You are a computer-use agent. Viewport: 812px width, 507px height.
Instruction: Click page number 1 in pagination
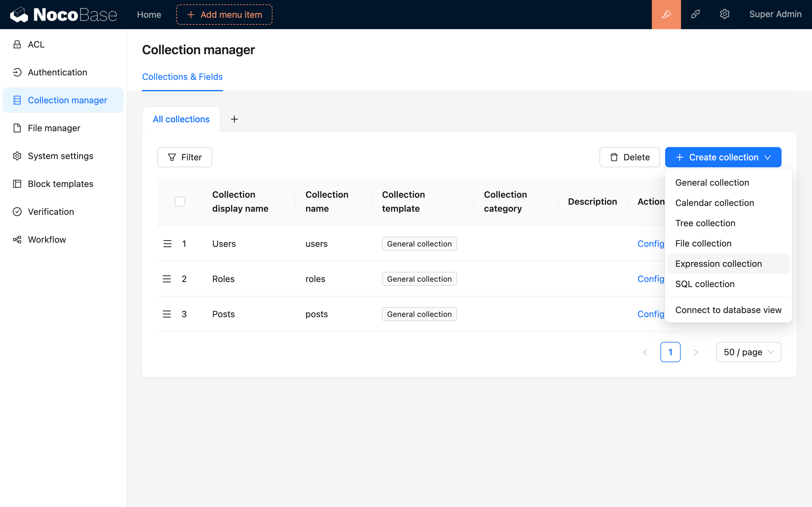[x=670, y=352]
